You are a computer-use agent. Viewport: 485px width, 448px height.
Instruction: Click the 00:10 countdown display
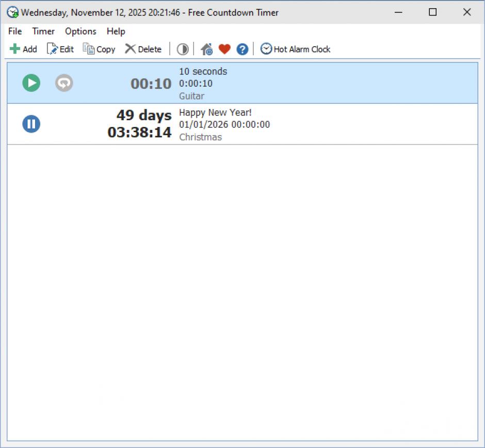click(150, 84)
